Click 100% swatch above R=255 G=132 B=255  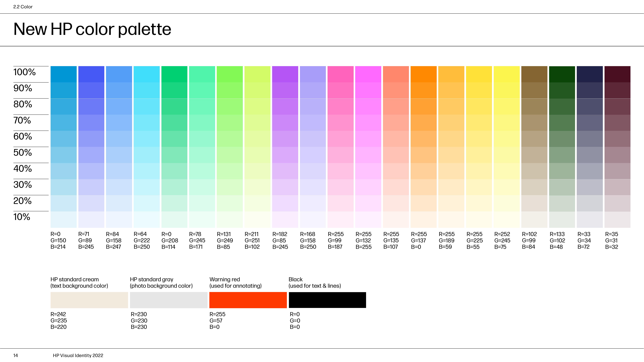click(x=368, y=74)
